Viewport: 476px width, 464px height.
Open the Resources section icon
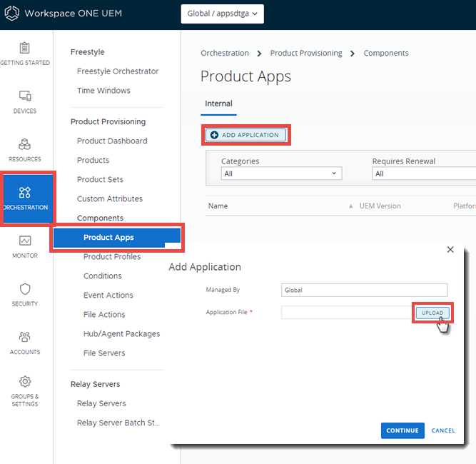click(24, 144)
